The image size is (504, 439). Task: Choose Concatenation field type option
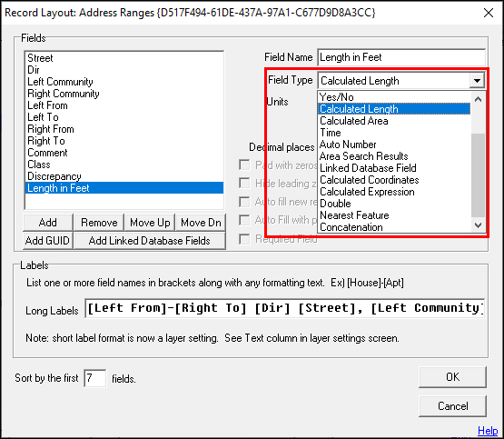pyautogui.click(x=394, y=227)
